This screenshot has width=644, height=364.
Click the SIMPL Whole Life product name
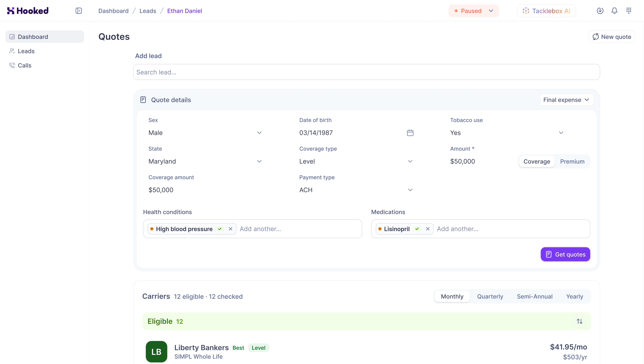click(198, 357)
